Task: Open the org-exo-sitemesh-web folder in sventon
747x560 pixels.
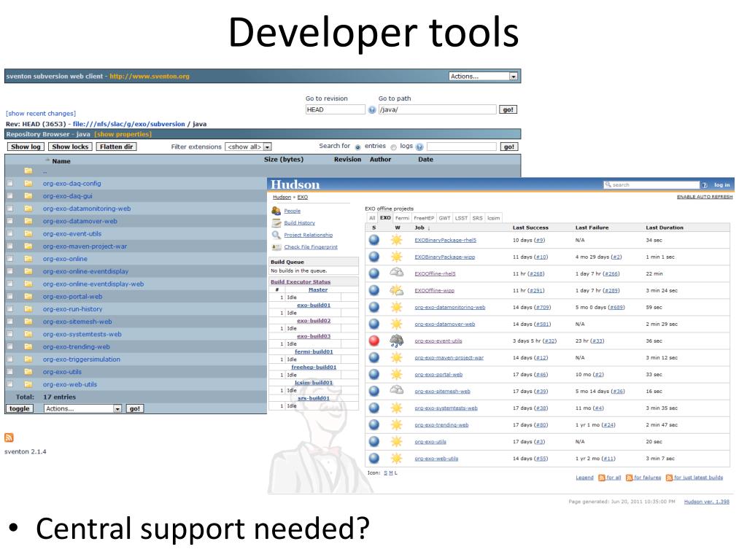Action: point(77,322)
